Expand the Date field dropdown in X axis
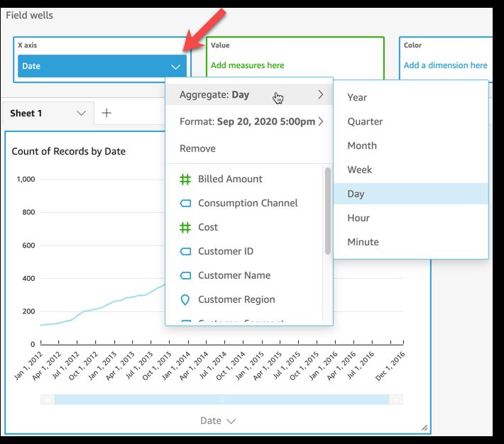 [175, 67]
